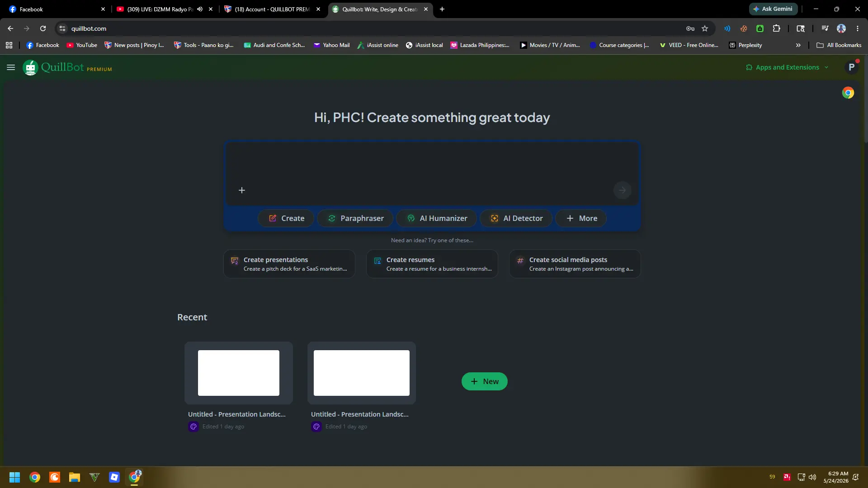Submit prompt with the arrow send button
The width and height of the screenshot is (868, 488).
pyautogui.click(x=622, y=190)
